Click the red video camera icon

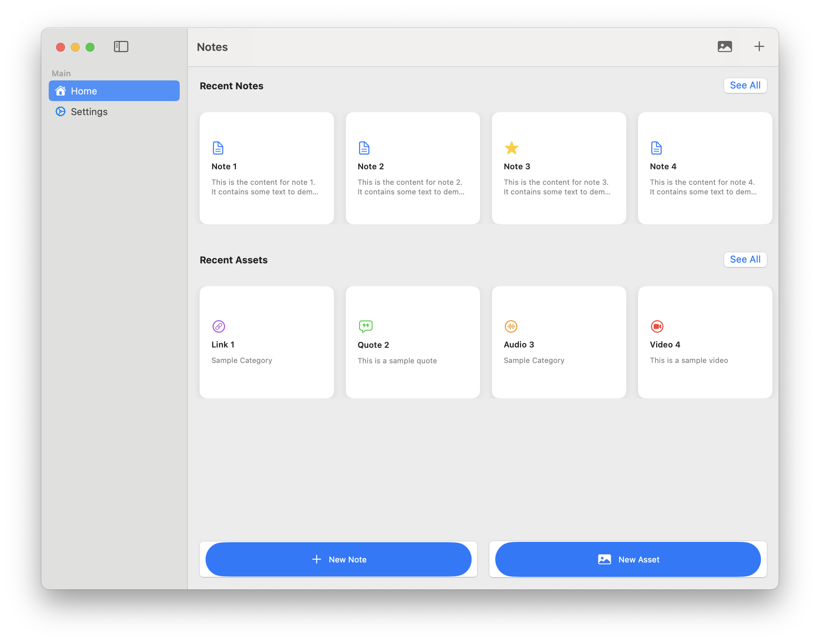pos(657,326)
